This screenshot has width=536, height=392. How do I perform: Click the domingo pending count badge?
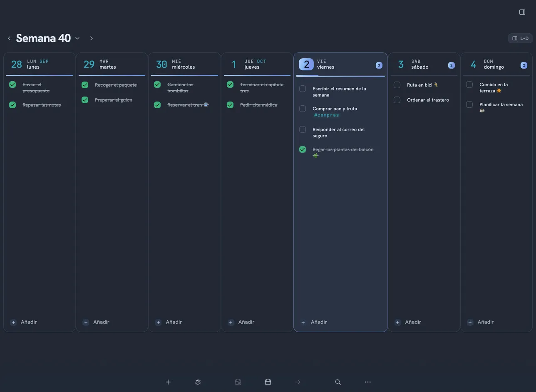(x=524, y=65)
